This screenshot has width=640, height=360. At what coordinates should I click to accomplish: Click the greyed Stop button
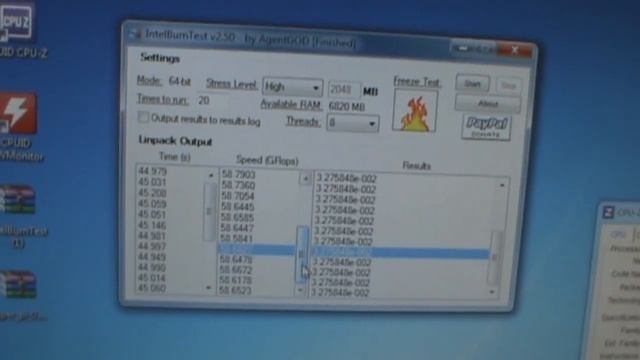point(508,86)
